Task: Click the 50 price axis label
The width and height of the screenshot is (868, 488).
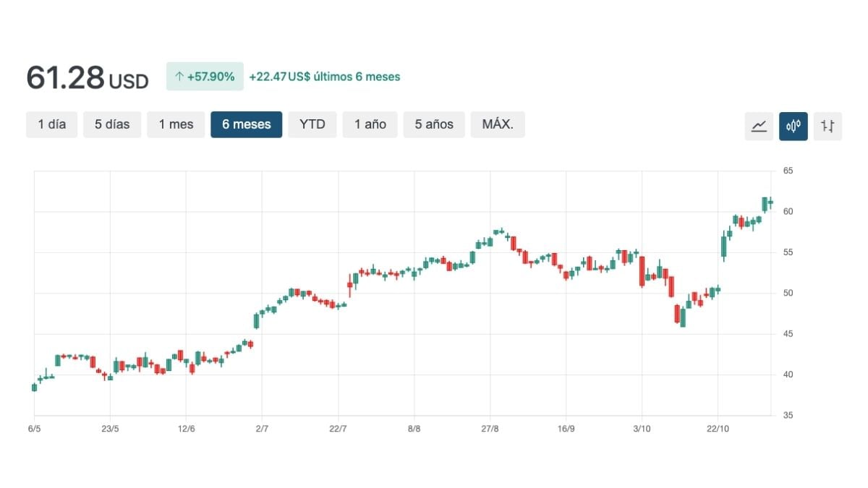Action: pyautogui.click(x=788, y=293)
